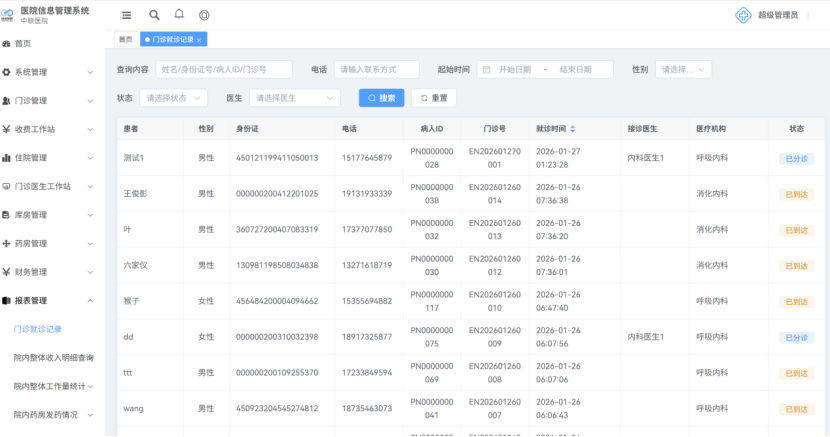830x437 pixels.
Task: Click the blue 搜索 button
Action: click(x=381, y=98)
